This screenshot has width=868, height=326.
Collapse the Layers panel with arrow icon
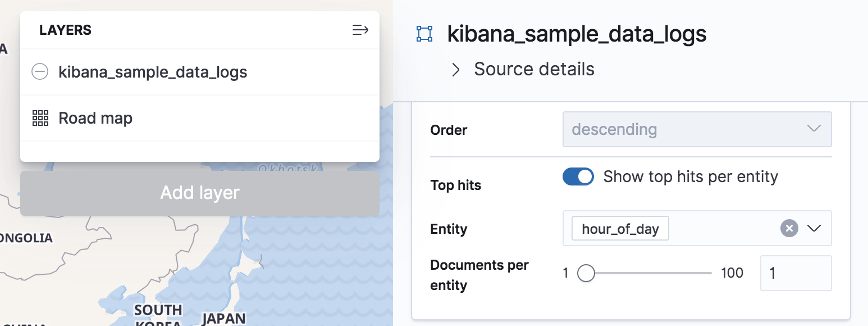pyautogui.click(x=360, y=30)
